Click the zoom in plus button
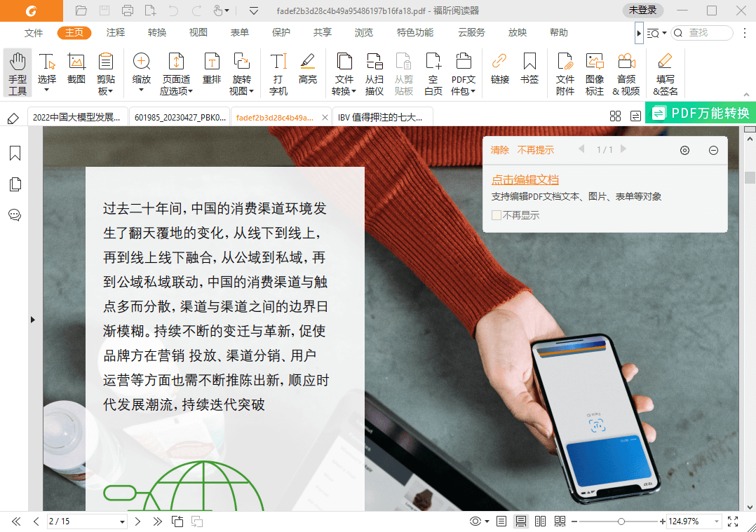Viewport: 756px width, 532px height. tap(663, 521)
